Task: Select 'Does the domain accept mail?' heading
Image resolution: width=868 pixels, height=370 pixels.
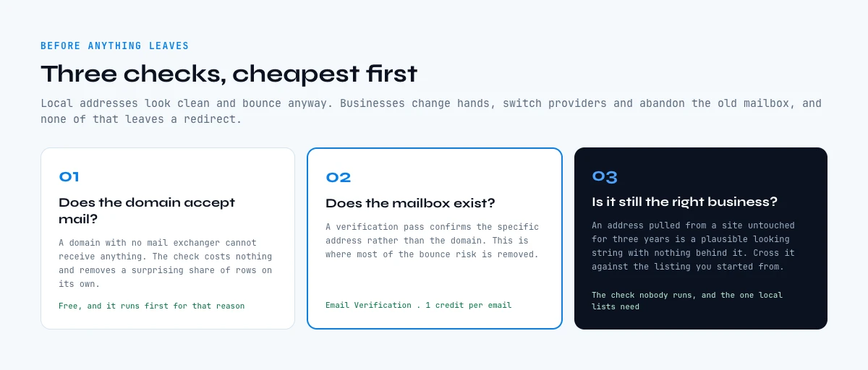Action: 147,210
